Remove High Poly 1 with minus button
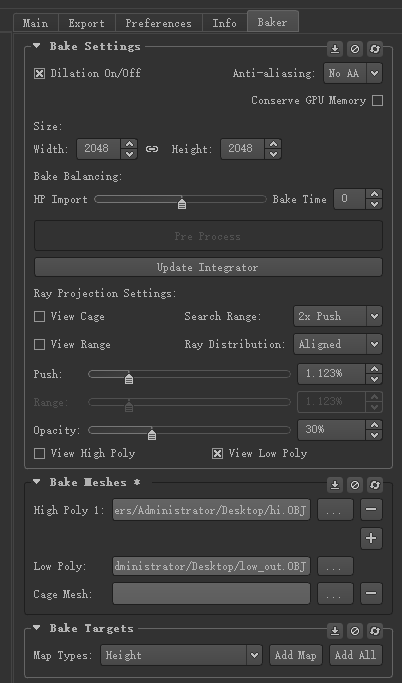 (x=371, y=510)
